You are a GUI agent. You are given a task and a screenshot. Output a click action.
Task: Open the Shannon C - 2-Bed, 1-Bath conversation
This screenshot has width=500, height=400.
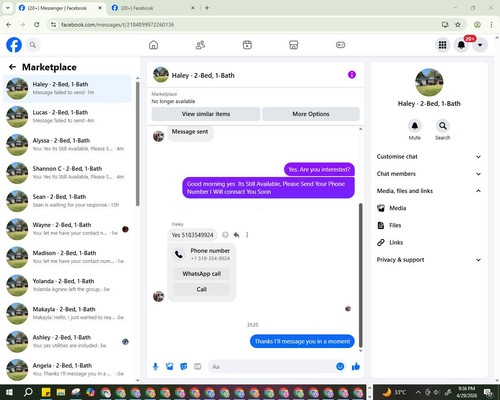(67, 173)
